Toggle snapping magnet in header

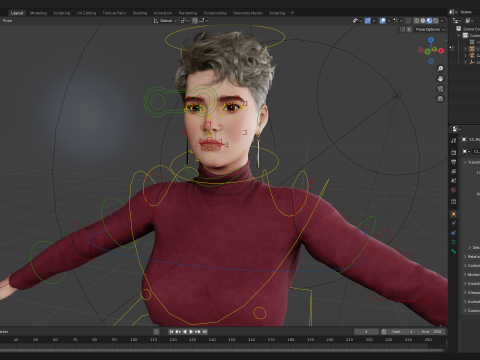click(195, 21)
